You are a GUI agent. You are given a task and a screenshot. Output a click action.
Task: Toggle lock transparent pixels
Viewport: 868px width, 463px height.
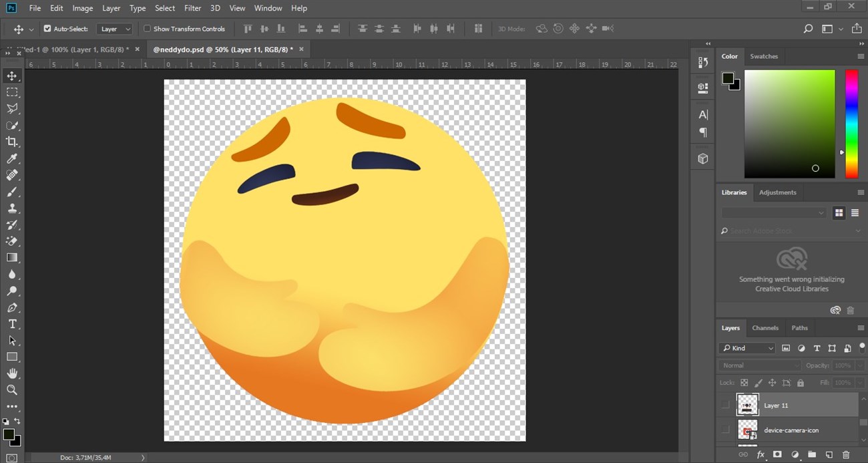point(744,383)
